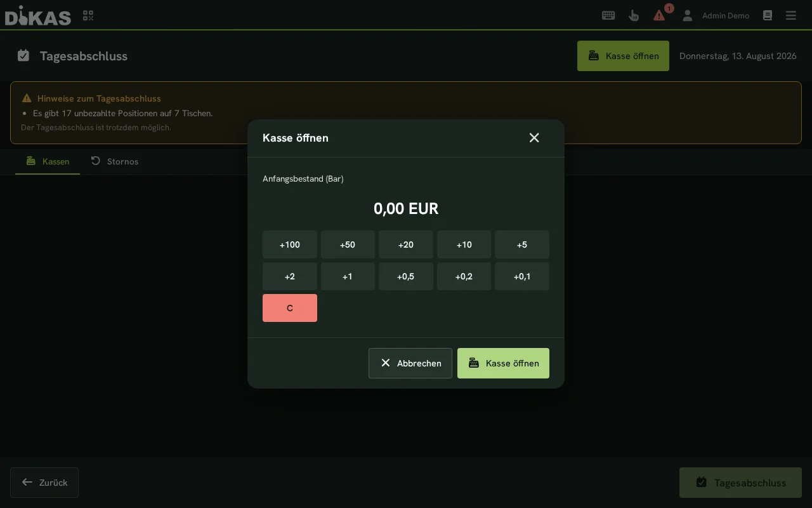Click the Anfangsbestand (Bar) label
Image resolution: width=812 pixels, height=508 pixels.
(x=303, y=178)
